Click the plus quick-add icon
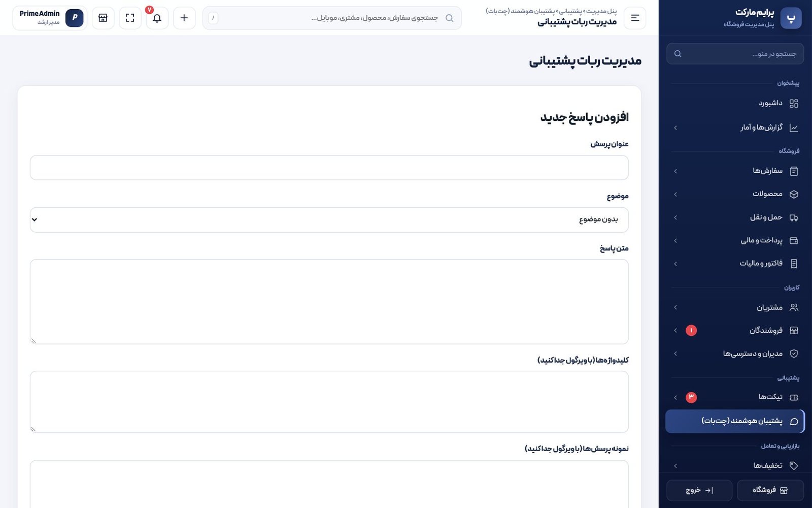 [184, 18]
